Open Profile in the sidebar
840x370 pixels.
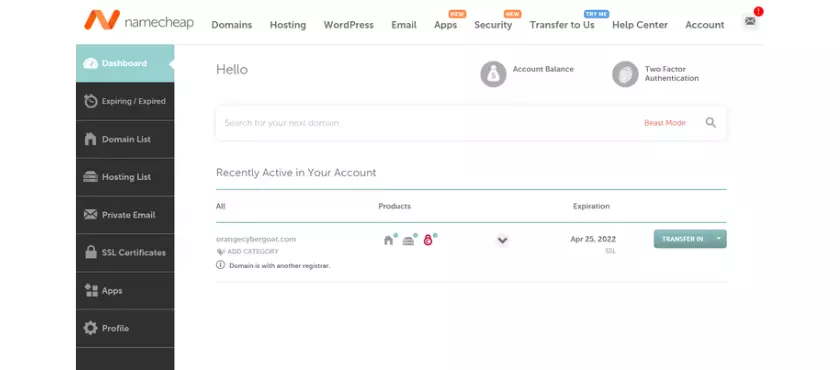(125, 328)
